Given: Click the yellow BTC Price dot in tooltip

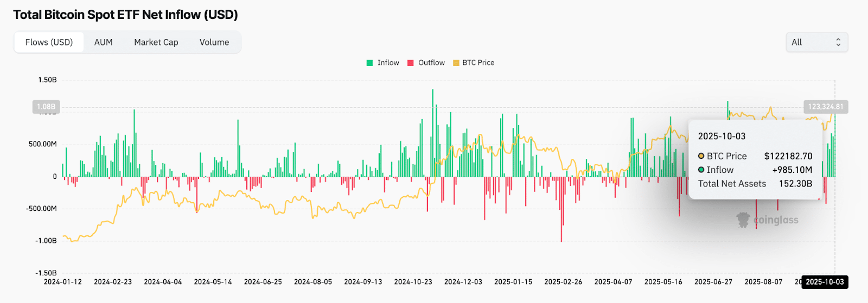Looking at the screenshot, I should (701, 156).
